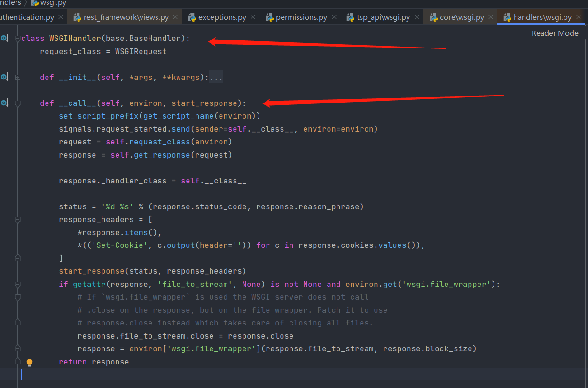The height and width of the screenshot is (388, 588).
Task: Close the tsp_api\wsgi.py tab
Action: [x=416, y=17]
